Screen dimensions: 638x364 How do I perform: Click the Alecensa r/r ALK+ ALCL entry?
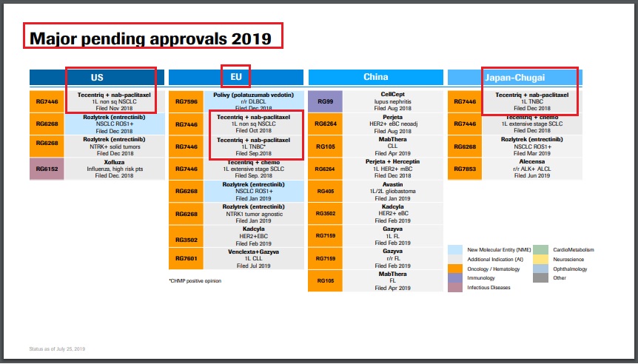[532, 169]
